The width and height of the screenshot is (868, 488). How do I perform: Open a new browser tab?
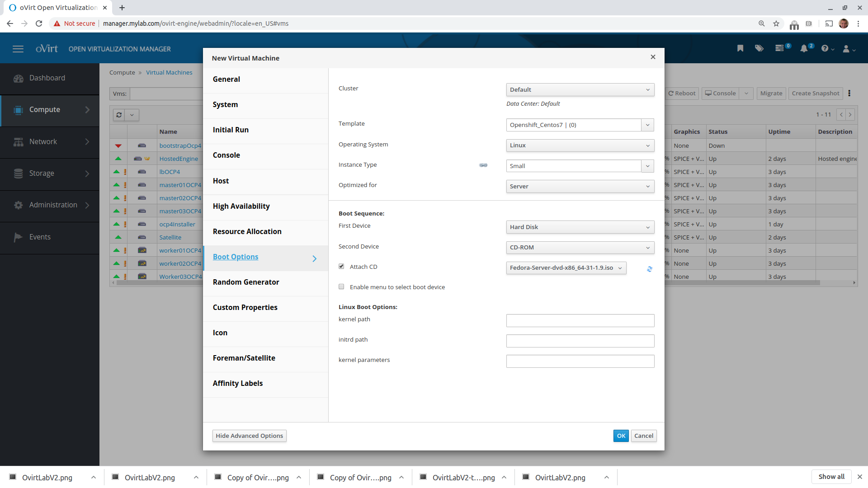pos(122,8)
